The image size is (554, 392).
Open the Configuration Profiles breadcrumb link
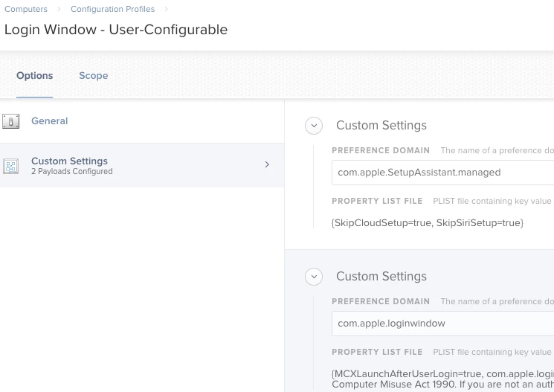point(113,9)
